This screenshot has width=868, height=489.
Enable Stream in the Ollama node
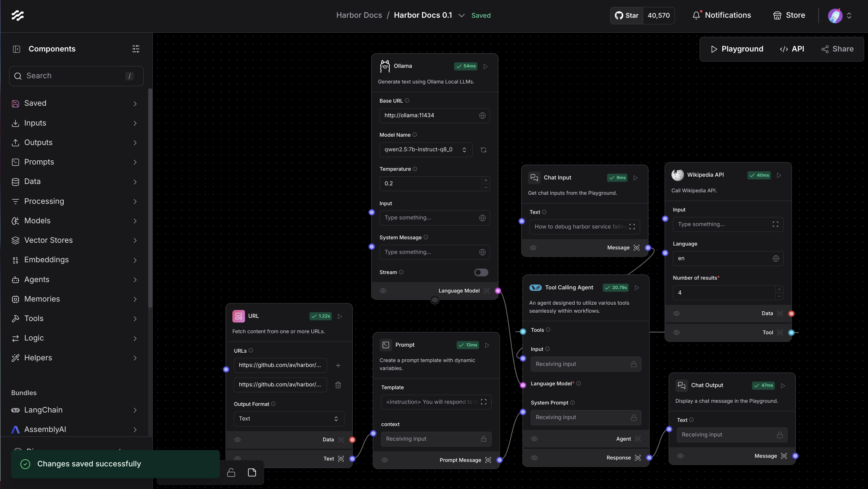click(480, 272)
